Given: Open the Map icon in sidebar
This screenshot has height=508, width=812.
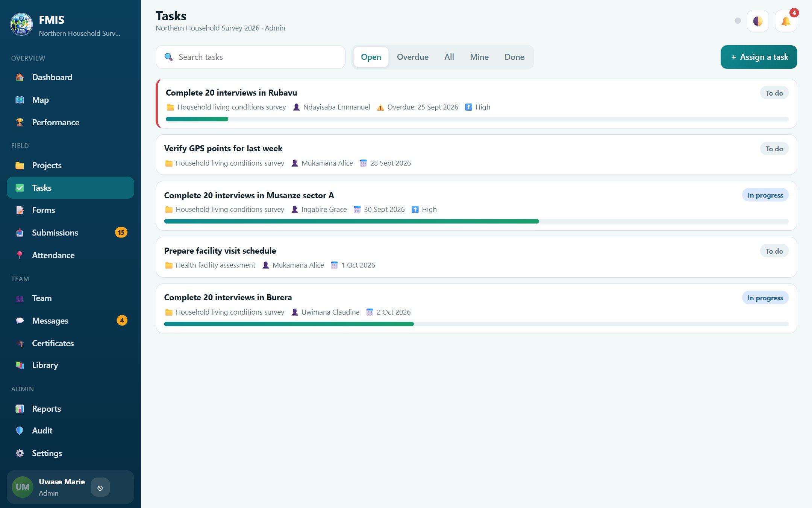Looking at the screenshot, I should [x=20, y=100].
